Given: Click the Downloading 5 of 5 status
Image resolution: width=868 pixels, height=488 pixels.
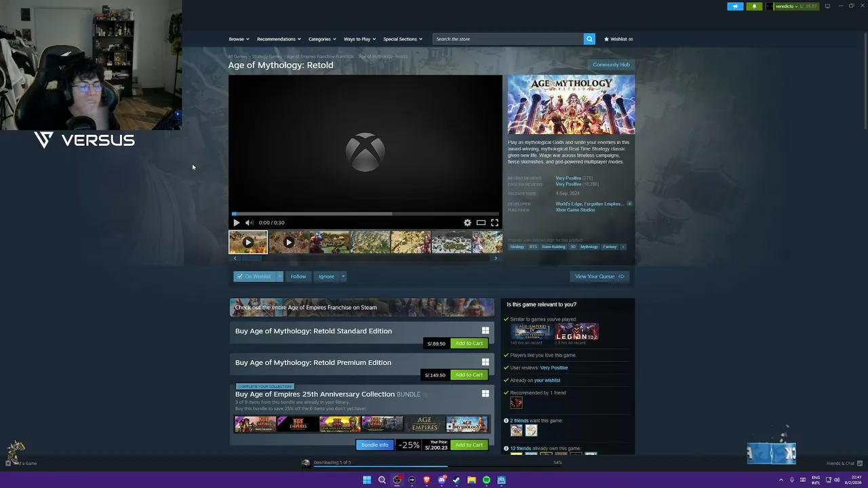Looking at the screenshot, I should point(332,462).
